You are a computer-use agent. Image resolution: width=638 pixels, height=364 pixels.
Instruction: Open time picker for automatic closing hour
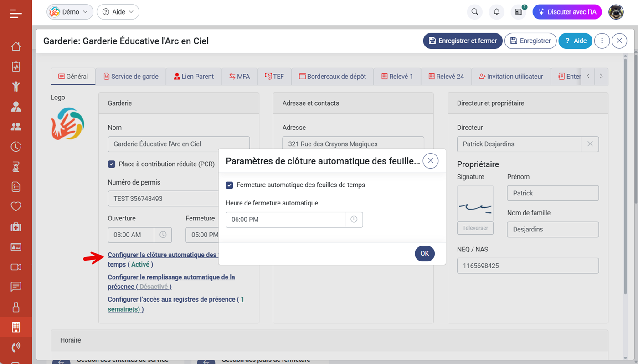(x=354, y=220)
